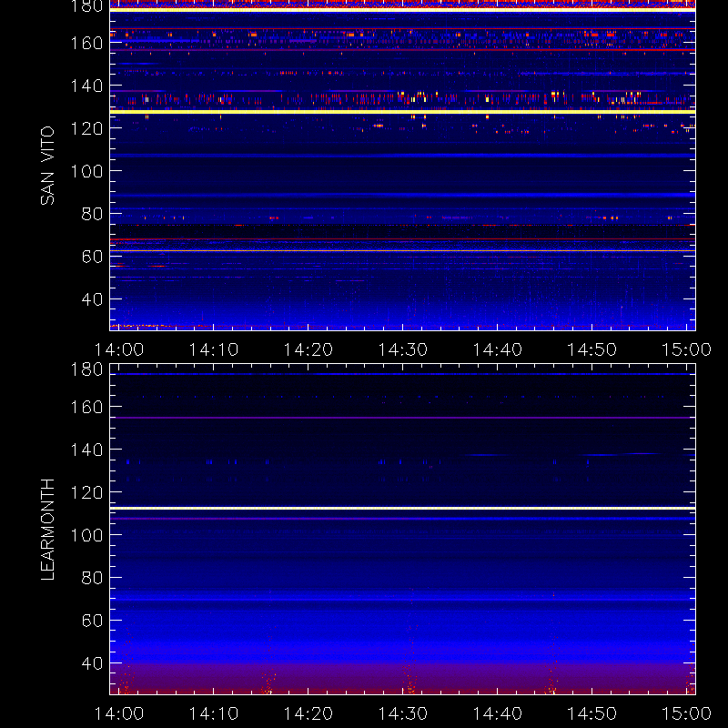Select the San Vito plot's 14:30 time label
728x728 pixels.
(402, 349)
